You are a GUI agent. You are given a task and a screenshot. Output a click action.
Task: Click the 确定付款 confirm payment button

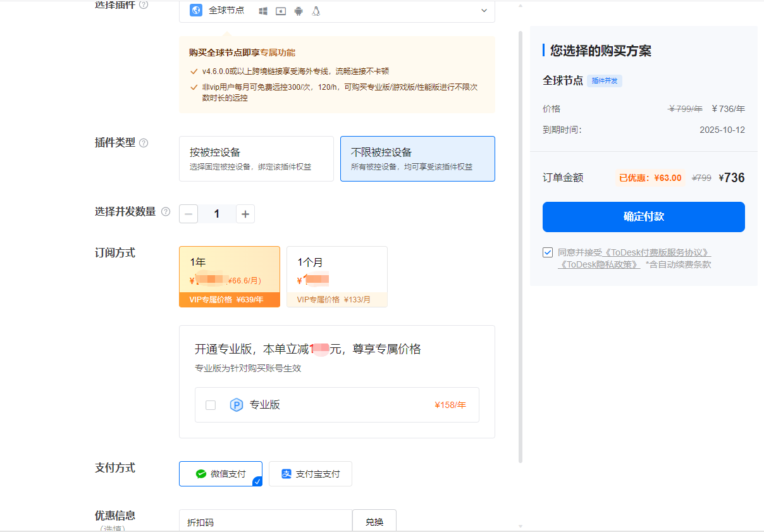[644, 217]
